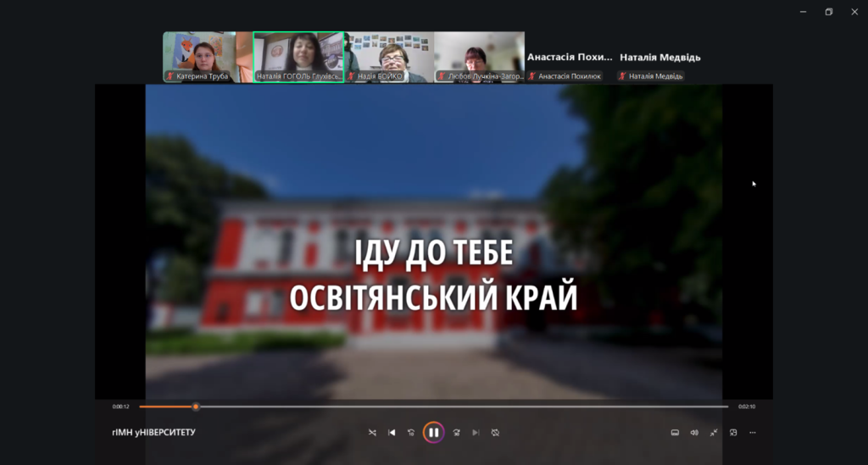Click the playback progress slider thumb

pos(196,407)
